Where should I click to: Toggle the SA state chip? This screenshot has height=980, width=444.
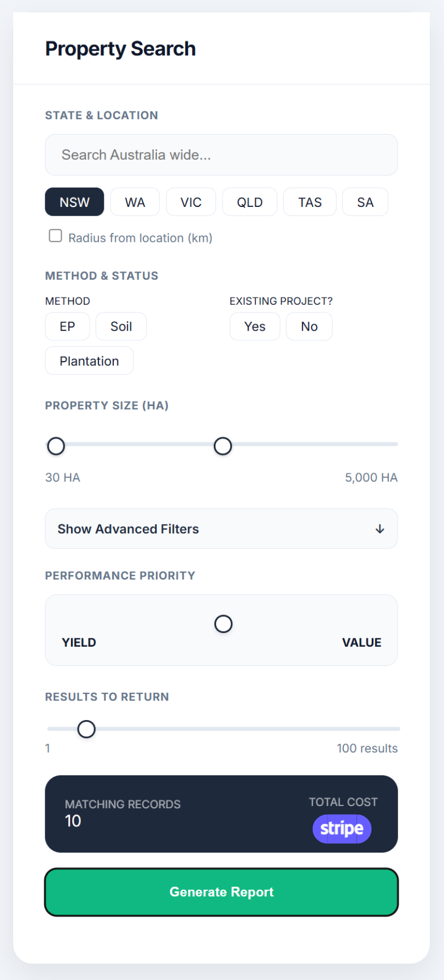point(365,202)
